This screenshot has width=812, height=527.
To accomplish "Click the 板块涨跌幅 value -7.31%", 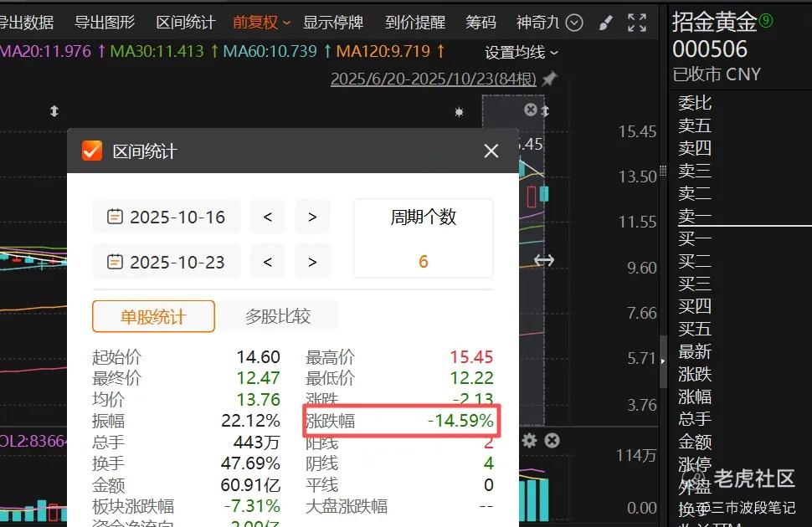I will pyautogui.click(x=252, y=505).
